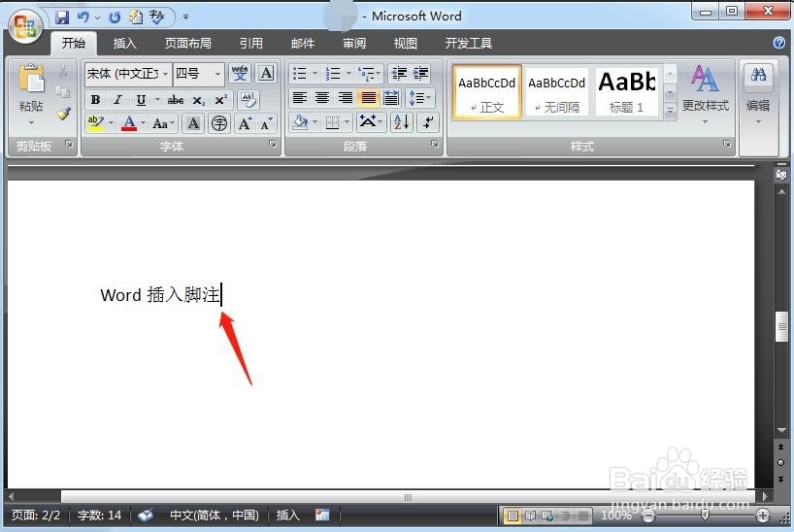The width and height of the screenshot is (794, 532).
Task: Open the font name dropdown
Action: click(x=166, y=74)
